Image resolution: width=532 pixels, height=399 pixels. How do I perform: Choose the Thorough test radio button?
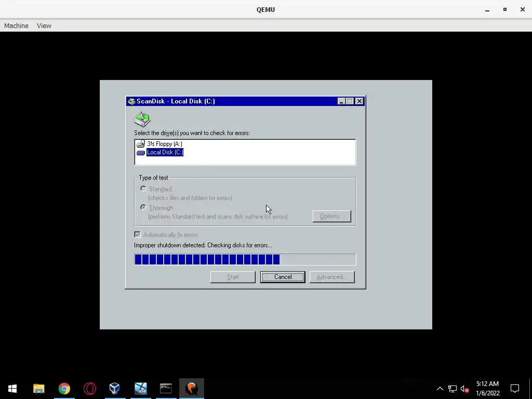click(x=143, y=207)
